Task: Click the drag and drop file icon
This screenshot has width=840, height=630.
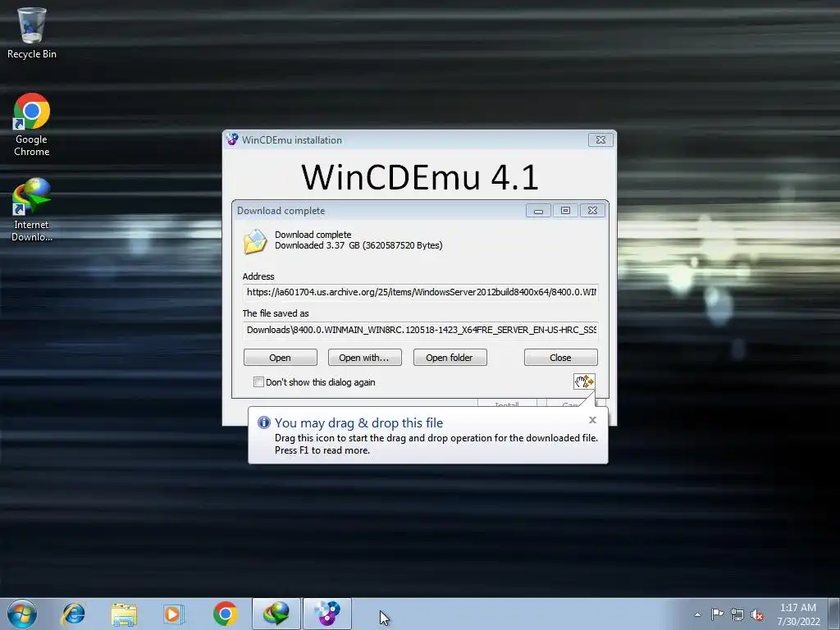Action: click(584, 381)
